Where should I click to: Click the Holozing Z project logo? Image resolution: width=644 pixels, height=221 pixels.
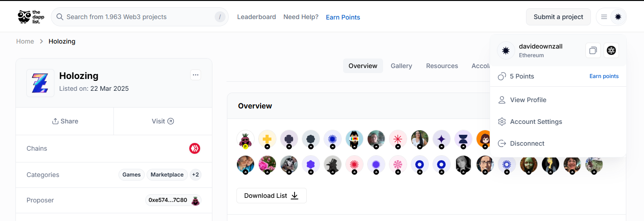coord(40,83)
